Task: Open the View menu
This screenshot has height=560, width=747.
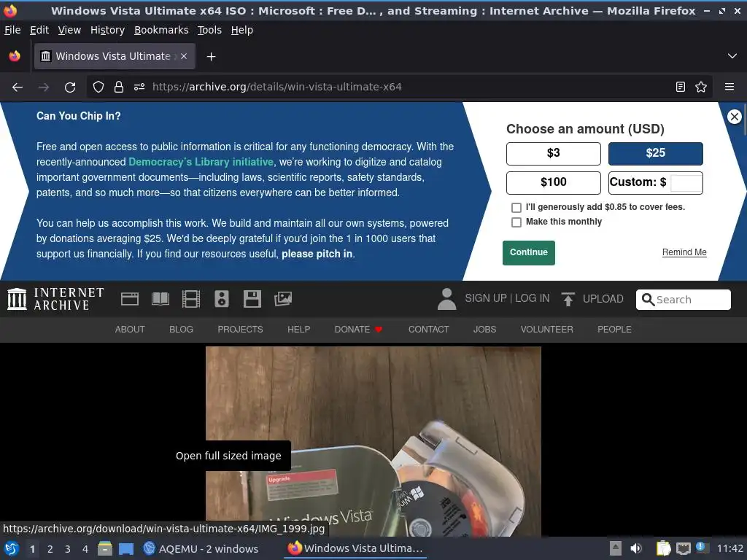Action: click(69, 30)
